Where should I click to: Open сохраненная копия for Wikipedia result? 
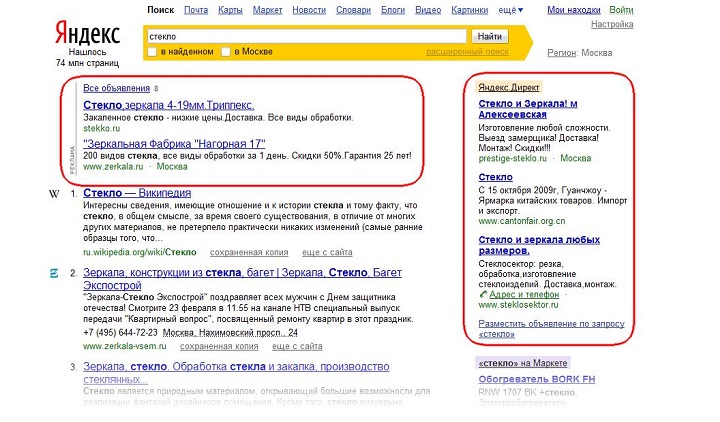[x=249, y=252]
